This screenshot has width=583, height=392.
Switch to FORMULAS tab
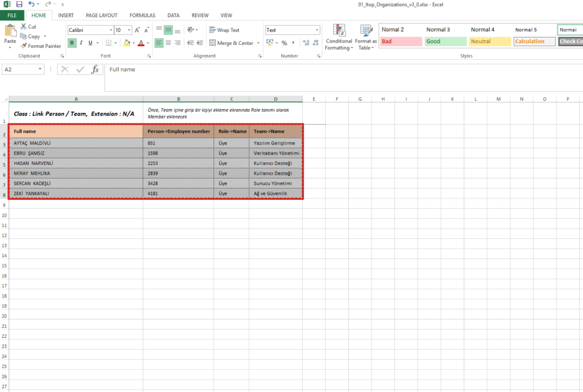tap(142, 15)
